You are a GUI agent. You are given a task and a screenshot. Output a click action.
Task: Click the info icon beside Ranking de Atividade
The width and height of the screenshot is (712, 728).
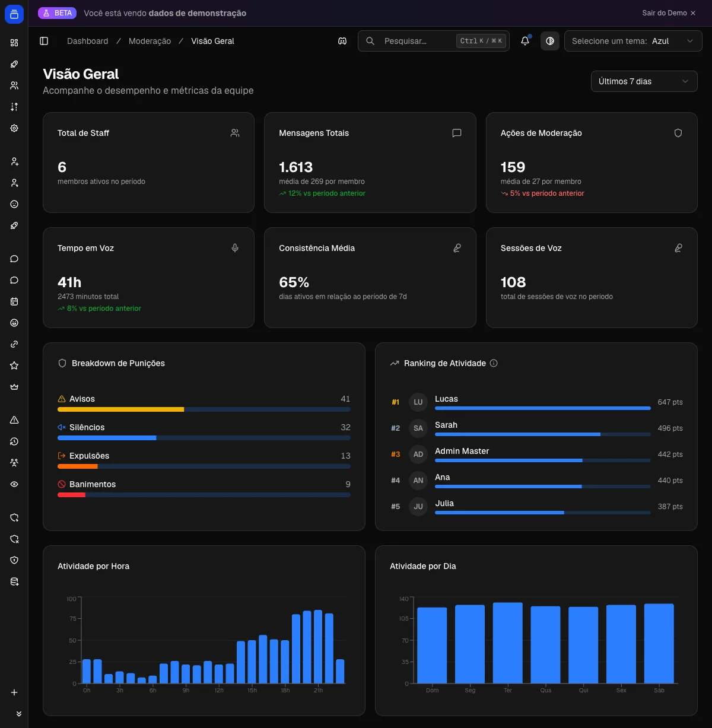pos(494,363)
